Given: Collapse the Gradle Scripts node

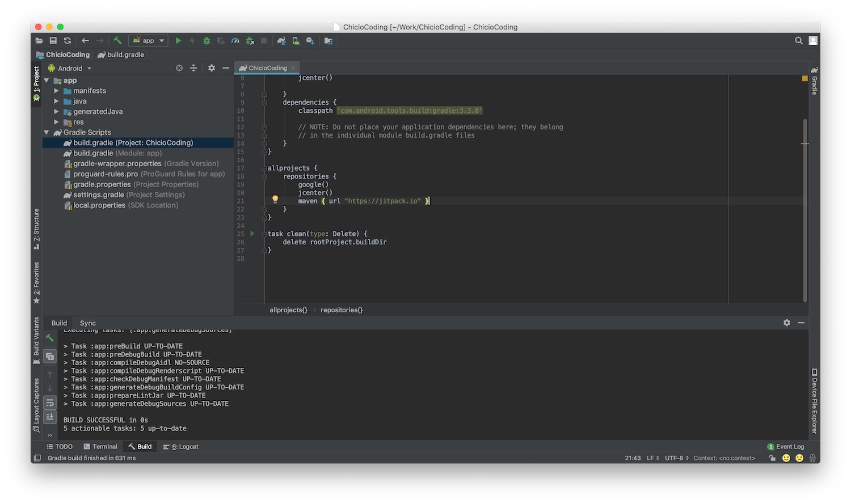Looking at the screenshot, I should click(x=47, y=132).
